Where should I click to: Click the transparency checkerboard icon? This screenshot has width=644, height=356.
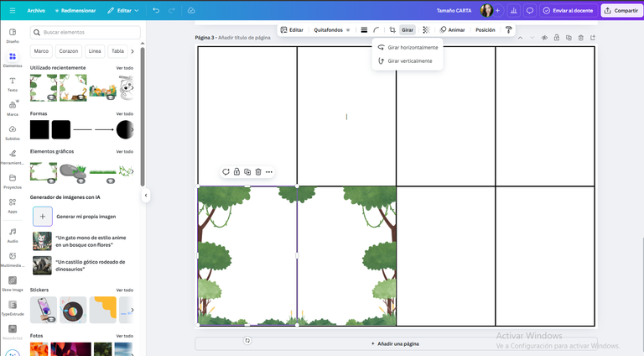pyautogui.click(x=426, y=29)
